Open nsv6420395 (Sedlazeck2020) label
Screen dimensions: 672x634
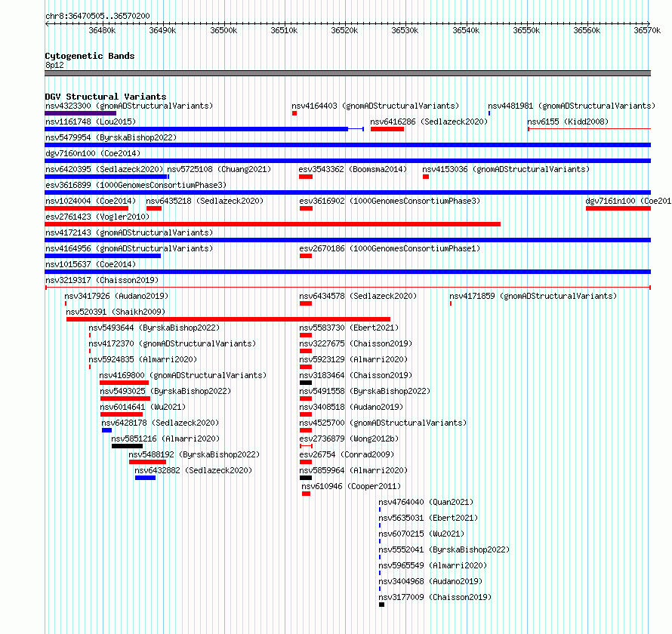[104, 169]
